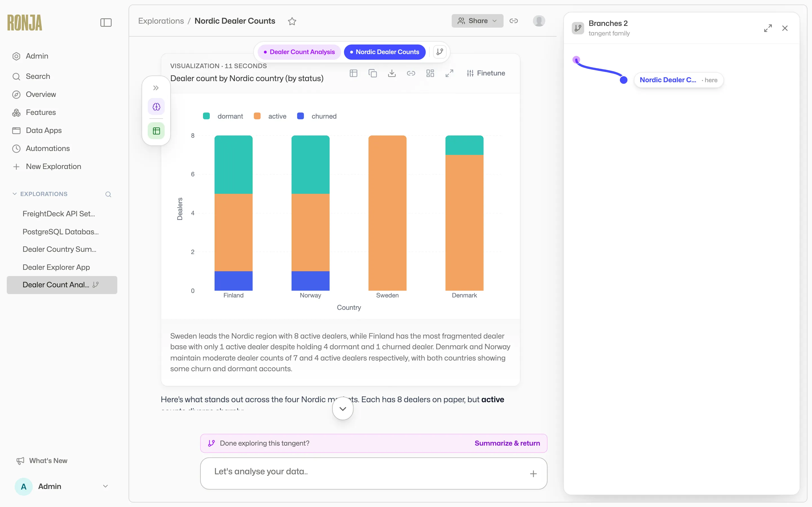Click the brain reasoning icon in the side rail
This screenshot has height=507, width=812.
click(x=156, y=107)
